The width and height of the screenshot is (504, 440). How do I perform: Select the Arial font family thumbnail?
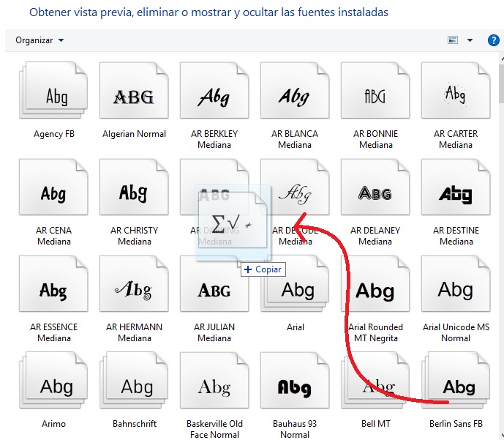click(x=295, y=290)
